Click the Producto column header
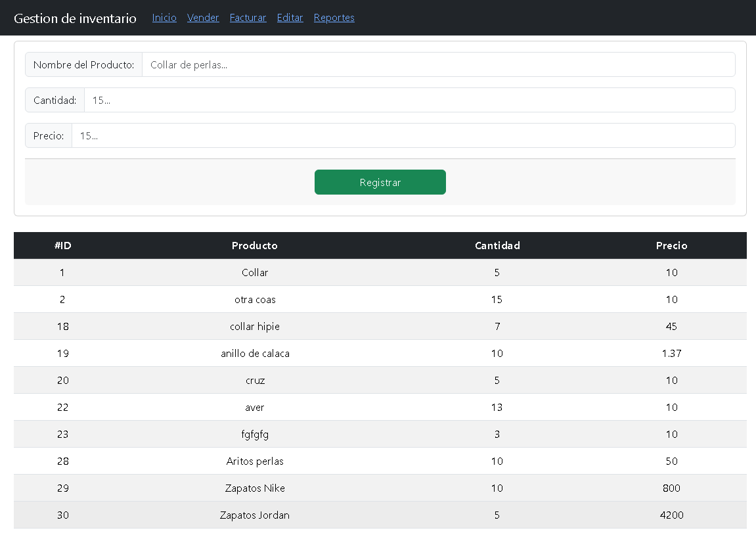The image size is (756, 543). click(x=255, y=246)
